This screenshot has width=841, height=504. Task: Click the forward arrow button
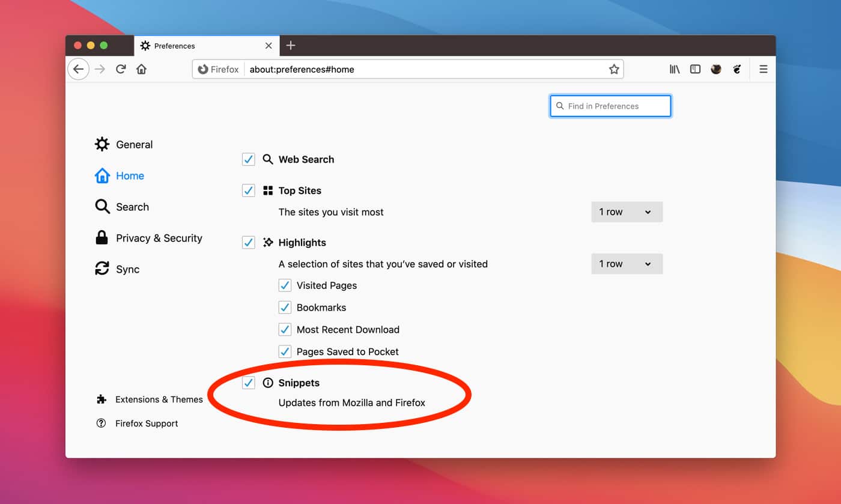tap(100, 69)
